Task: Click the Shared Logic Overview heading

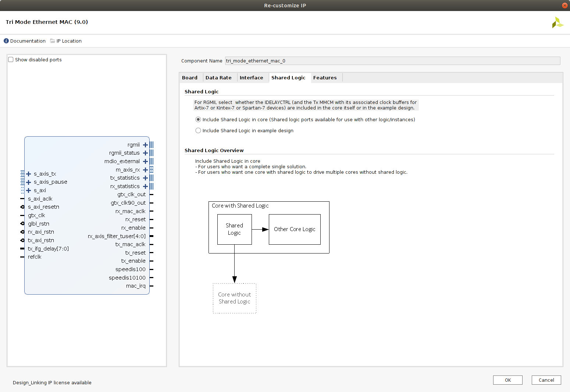Action: point(214,150)
